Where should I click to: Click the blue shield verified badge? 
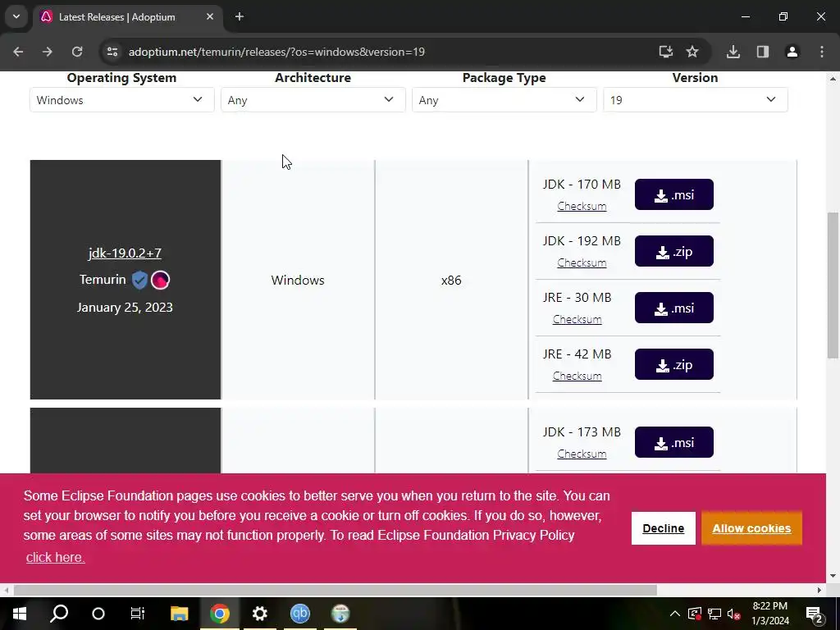[139, 280]
